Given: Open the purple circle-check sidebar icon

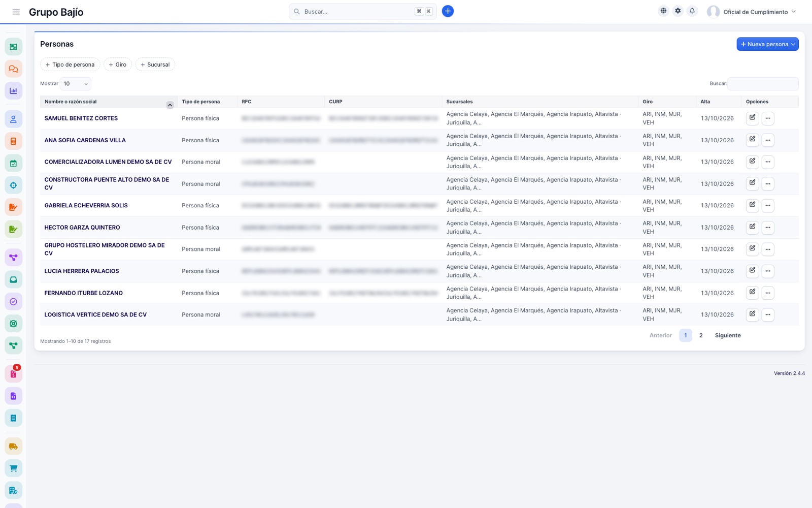Looking at the screenshot, I should click(x=14, y=302).
